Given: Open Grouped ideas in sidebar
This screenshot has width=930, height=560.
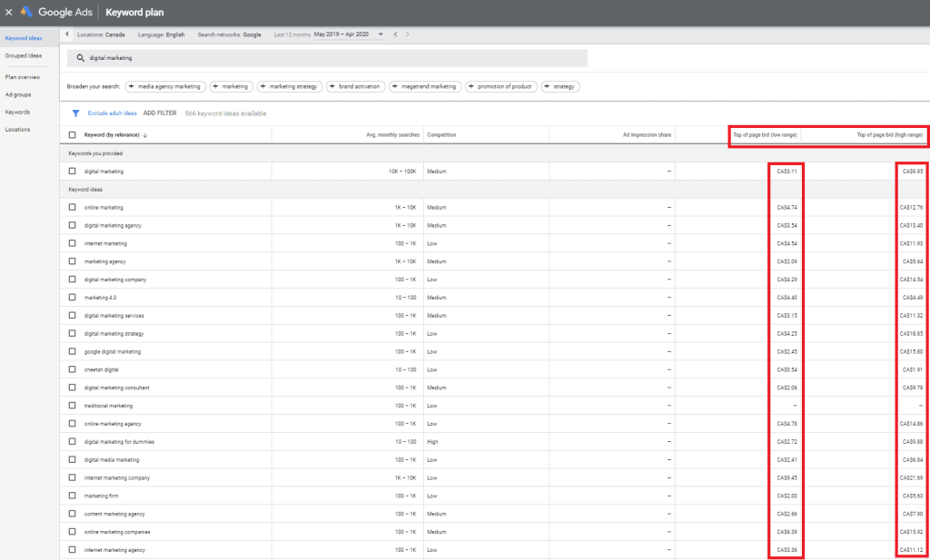Looking at the screenshot, I should pos(23,55).
